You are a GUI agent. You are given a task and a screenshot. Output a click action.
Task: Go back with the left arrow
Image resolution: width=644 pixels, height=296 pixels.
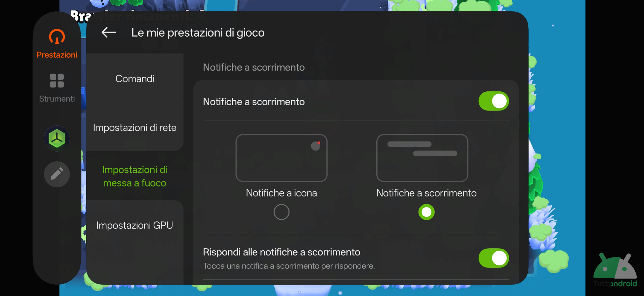[109, 33]
